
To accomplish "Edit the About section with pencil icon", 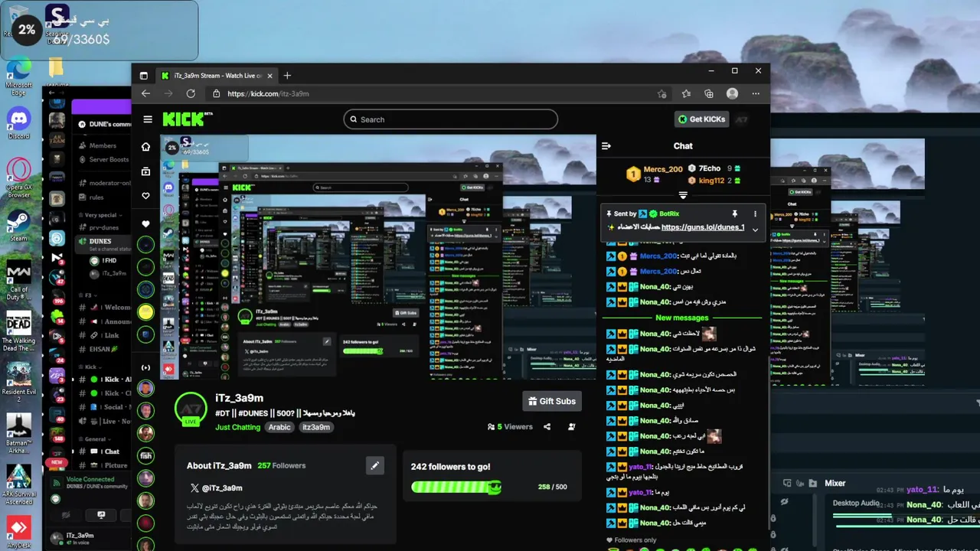I will click(374, 465).
